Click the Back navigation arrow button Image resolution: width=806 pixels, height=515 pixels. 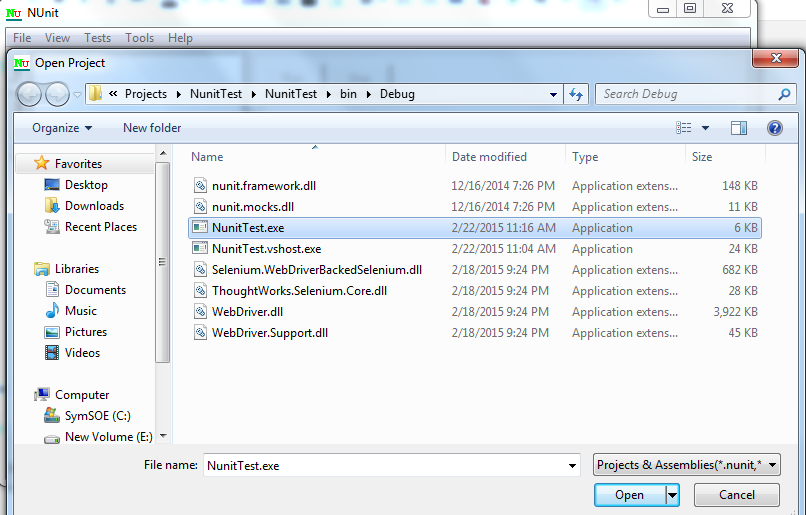click(29, 95)
